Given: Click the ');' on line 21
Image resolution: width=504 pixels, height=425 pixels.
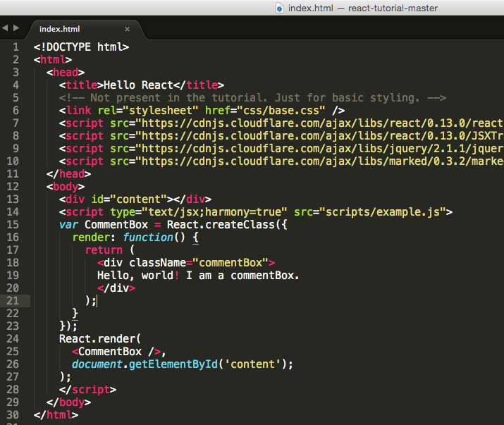Looking at the screenshot, I should tap(90, 301).
